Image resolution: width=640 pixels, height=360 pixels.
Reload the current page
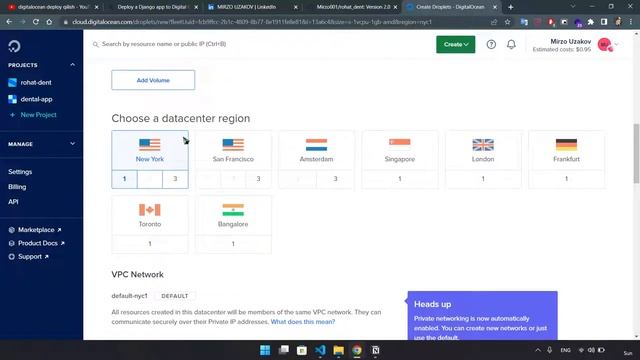[36, 22]
